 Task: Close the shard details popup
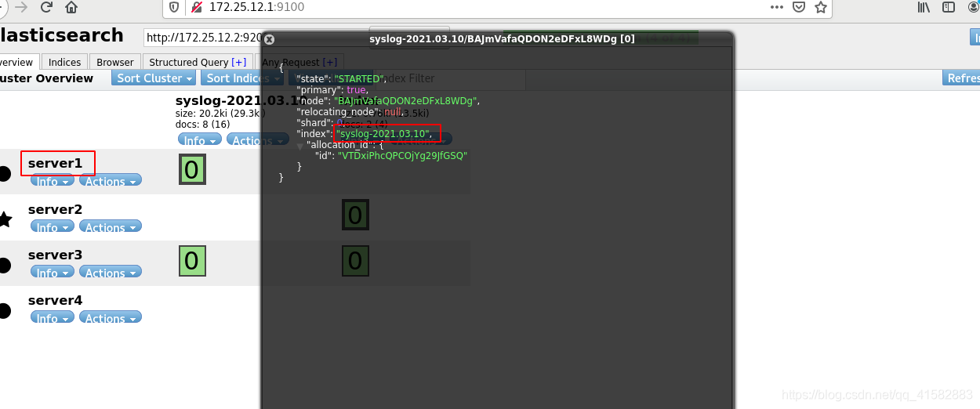[269, 39]
